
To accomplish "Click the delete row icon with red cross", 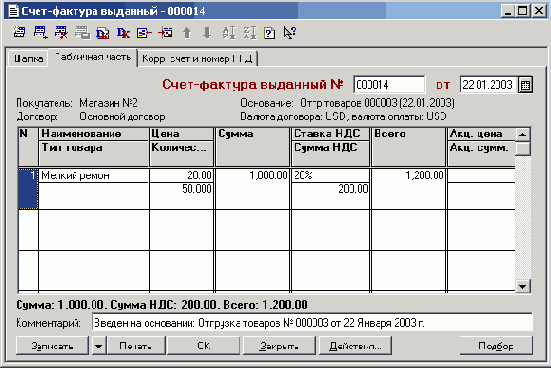I will pos(61,33).
